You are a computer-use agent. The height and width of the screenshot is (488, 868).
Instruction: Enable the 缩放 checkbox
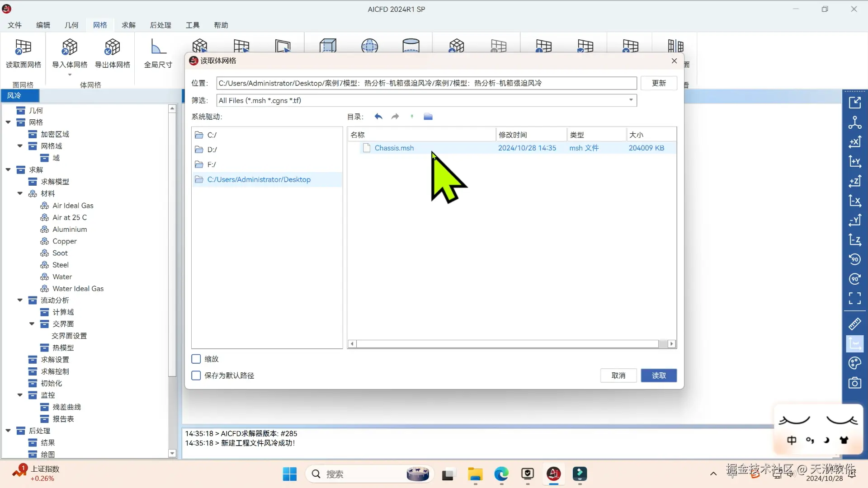(196, 359)
